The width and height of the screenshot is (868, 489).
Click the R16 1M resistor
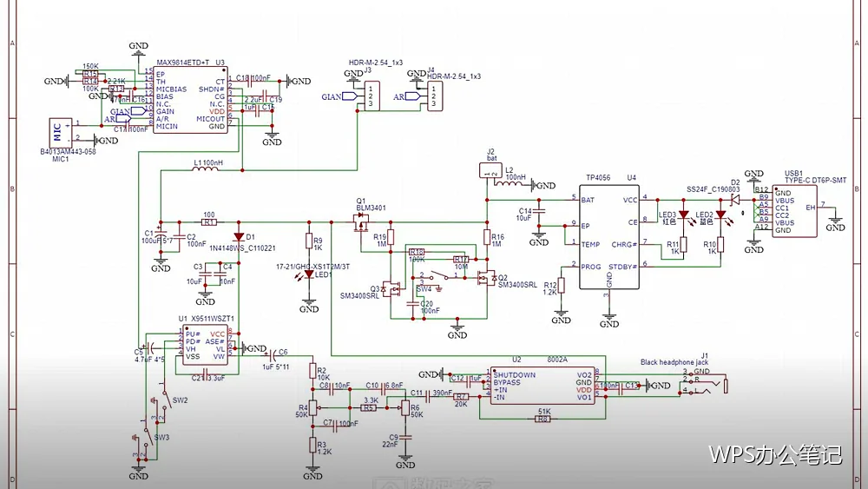(x=487, y=237)
